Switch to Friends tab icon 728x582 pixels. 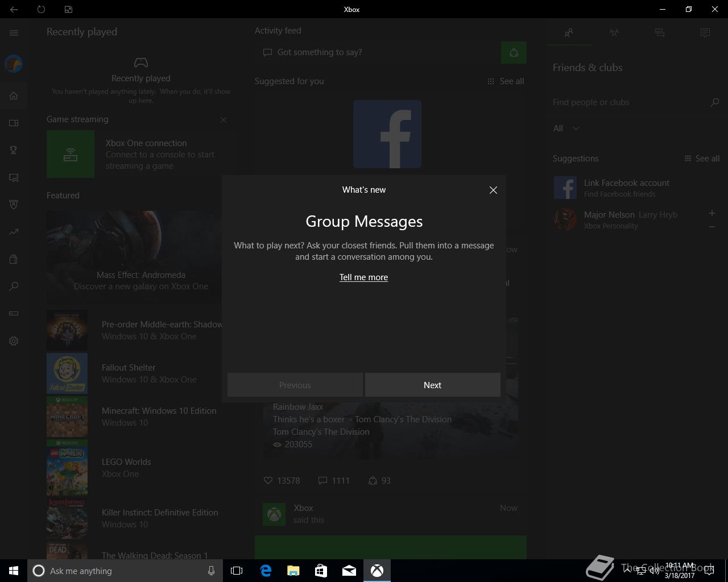click(569, 33)
